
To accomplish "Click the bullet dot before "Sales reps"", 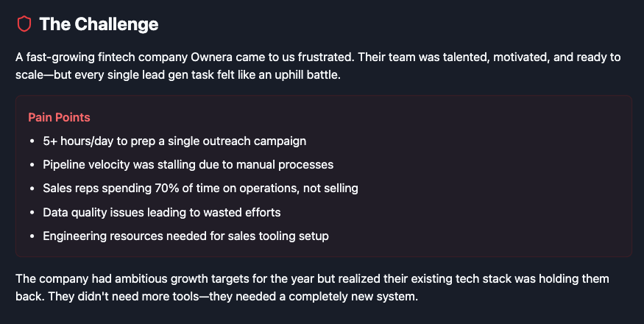I will [31, 188].
